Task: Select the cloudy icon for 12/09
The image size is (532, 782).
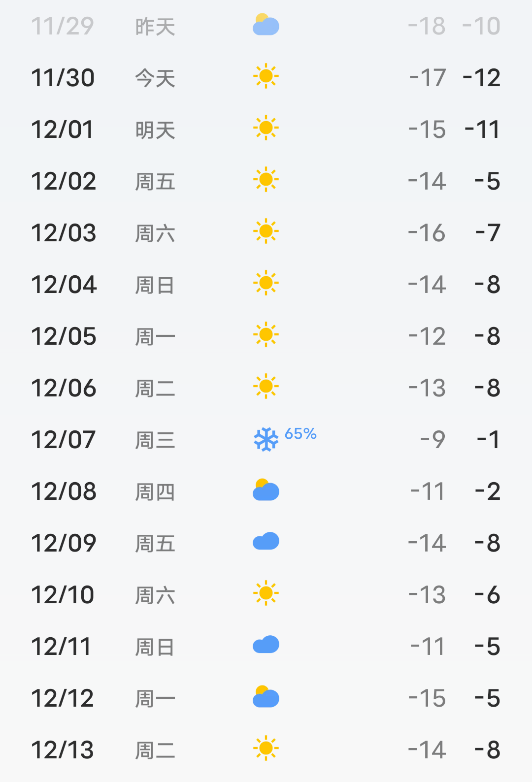Action: pos(266,542)
